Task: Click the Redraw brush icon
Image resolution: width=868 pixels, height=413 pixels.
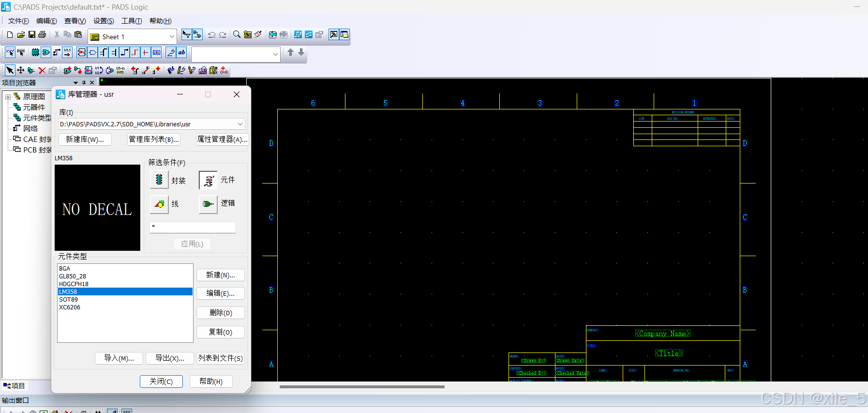Action: 258,35
